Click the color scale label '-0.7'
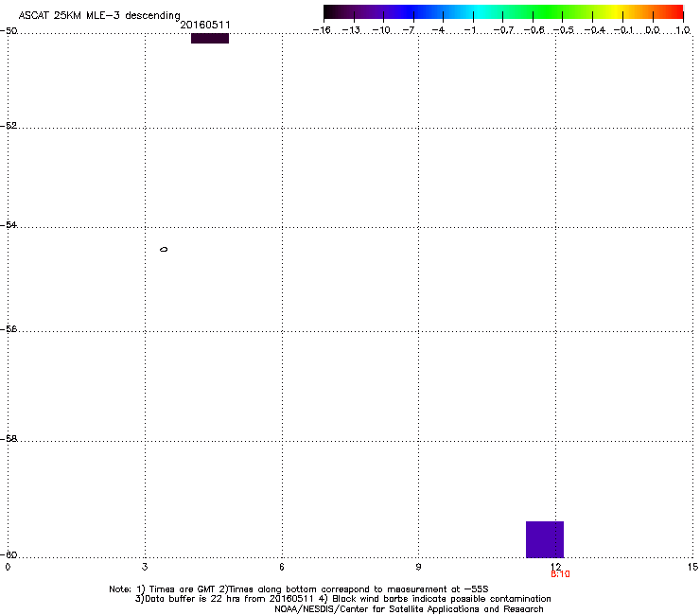This screenshot has height=615, width=700. tap(503, 30)
